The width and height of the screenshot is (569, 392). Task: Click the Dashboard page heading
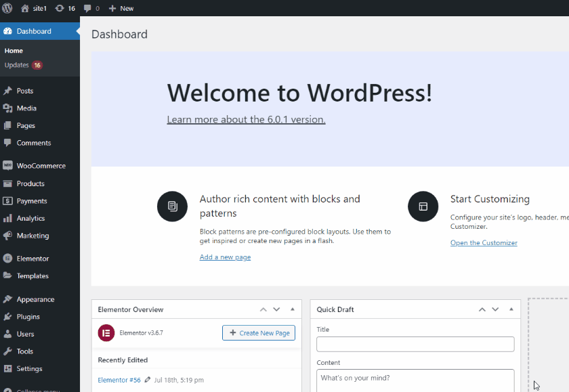click(119, 34)
